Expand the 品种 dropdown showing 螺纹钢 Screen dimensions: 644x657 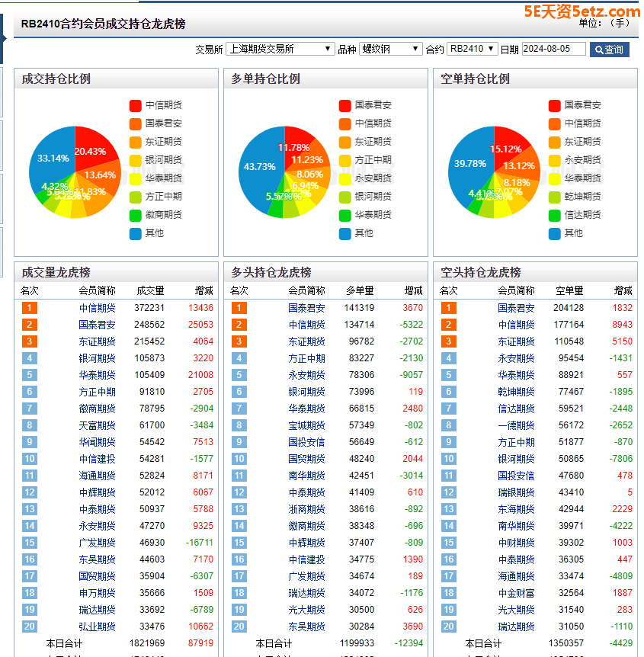pos(389,49)
